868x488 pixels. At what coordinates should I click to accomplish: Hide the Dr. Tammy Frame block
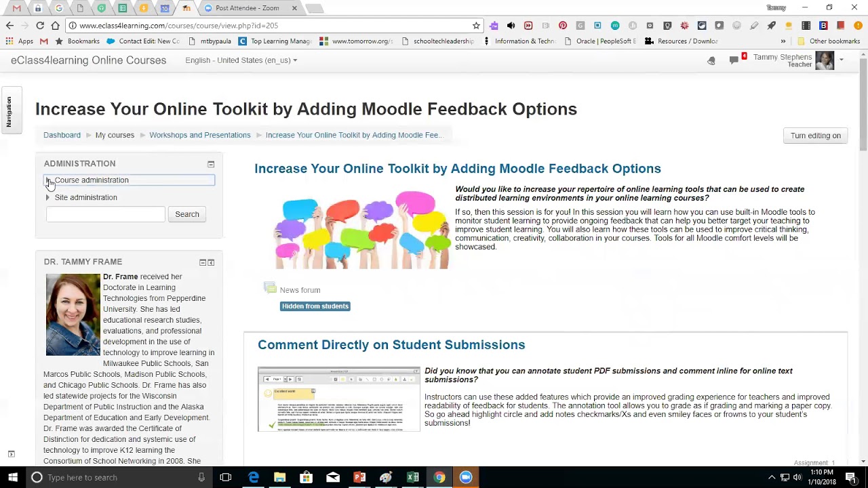click(x=202, y=262)
